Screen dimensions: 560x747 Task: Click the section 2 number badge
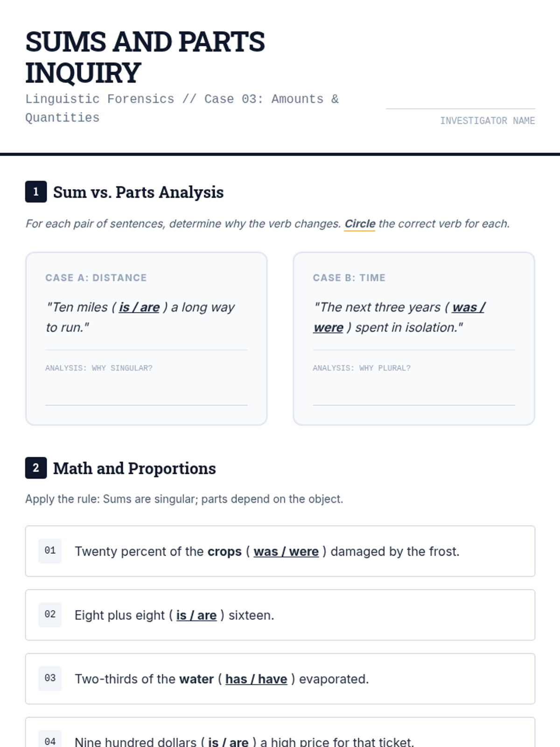[36, 468]
